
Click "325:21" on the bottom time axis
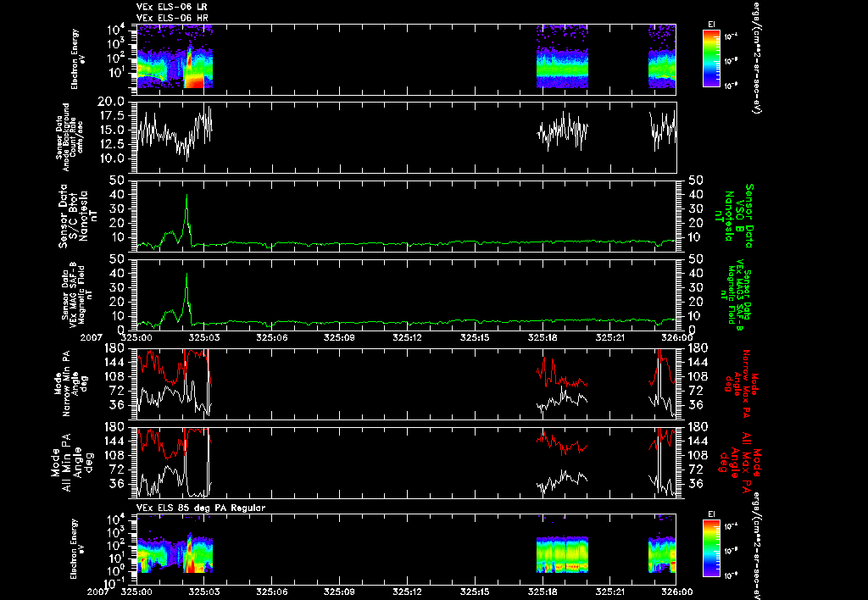[610, 592]
